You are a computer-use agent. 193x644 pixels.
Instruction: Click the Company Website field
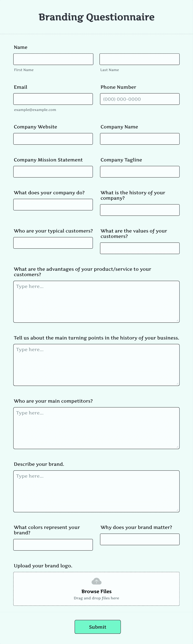53,139
